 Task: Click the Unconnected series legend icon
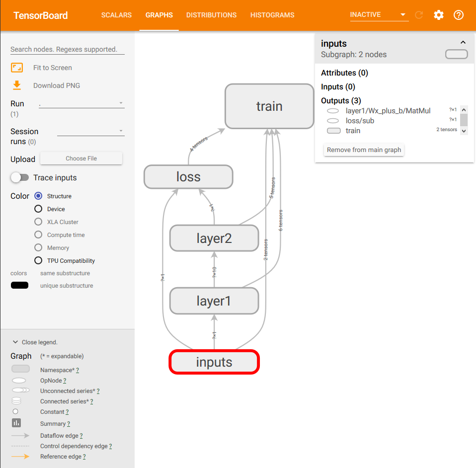[x=21, y=390]
